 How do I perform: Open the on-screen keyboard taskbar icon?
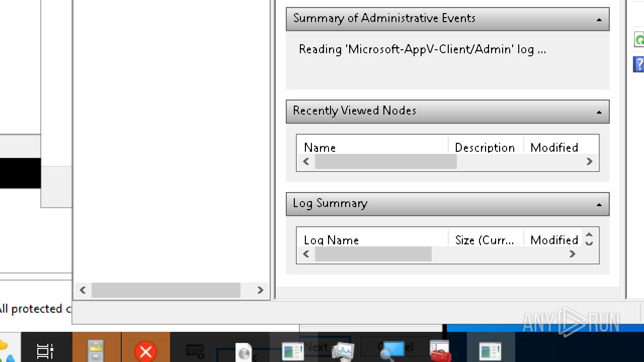click(195, 350)
